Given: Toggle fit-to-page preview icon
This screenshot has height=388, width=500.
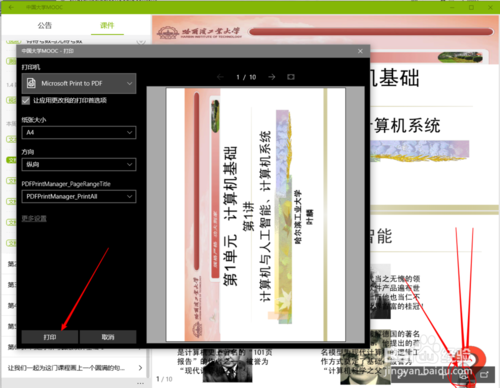Looking at the screenshot, I should (x=291, y=77).
